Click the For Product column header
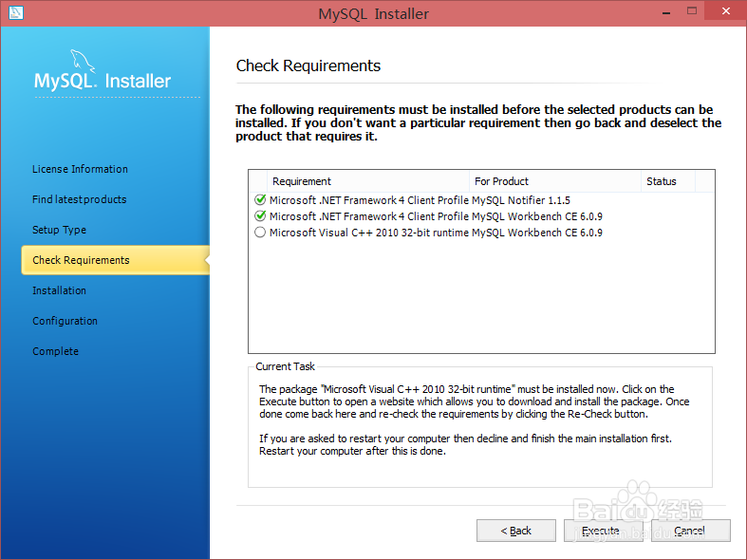Image resolution: width=747 pixels, height=560 pixels. (x=555, y=181)
